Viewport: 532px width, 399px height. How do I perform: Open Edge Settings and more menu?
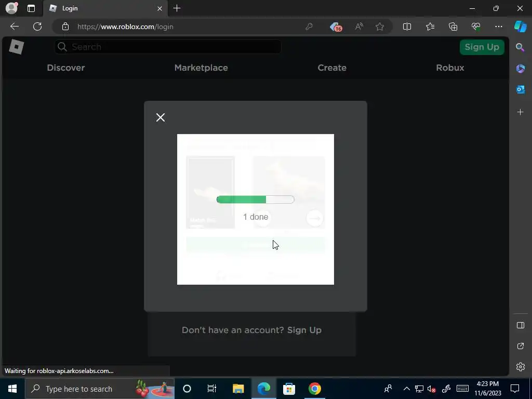498,26
